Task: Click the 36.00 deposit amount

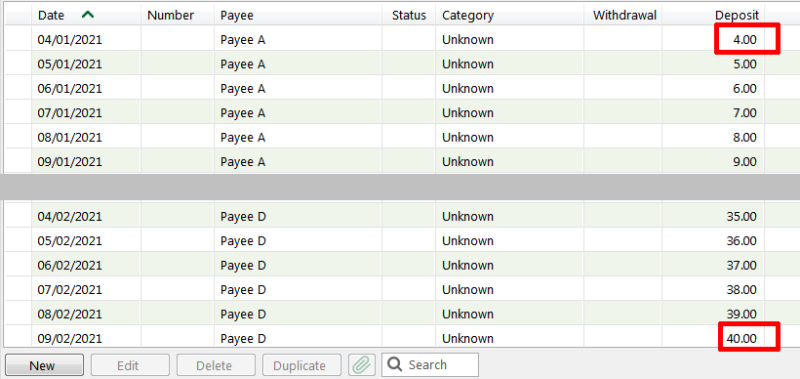Action: pos(742,240)
